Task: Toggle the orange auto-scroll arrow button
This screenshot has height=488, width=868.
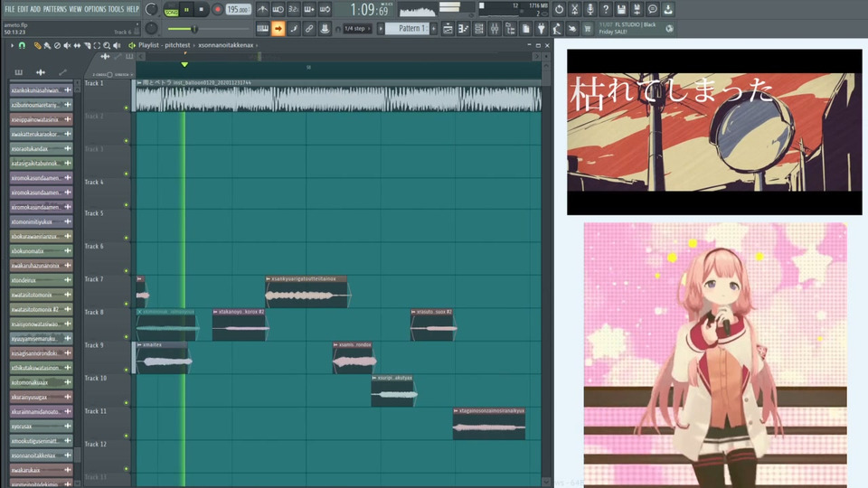Action: [278, 28]
